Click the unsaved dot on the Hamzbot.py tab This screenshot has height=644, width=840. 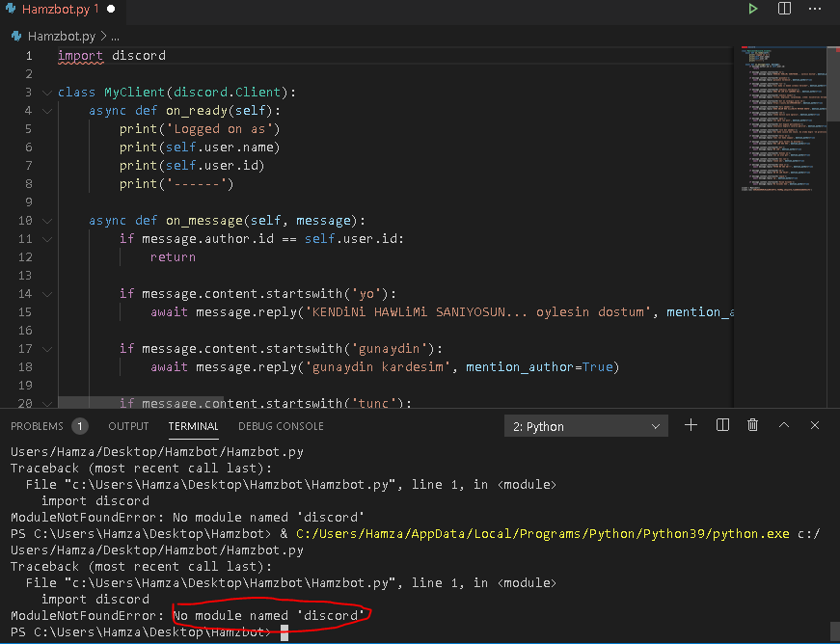(x=111, y=9)
